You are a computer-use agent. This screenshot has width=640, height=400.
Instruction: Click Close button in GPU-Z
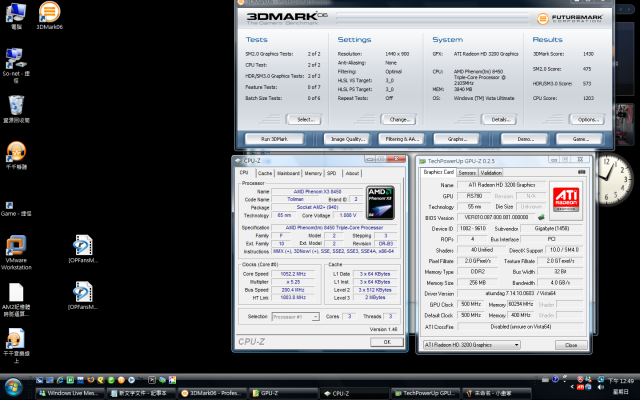pyautogui.click(x=571, y=345)
